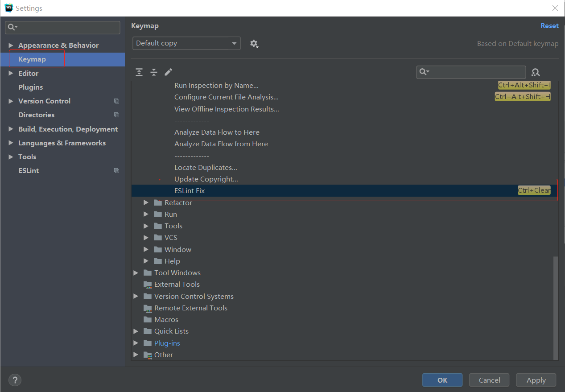
Task: Expand the Appearance & Behavior section
Action: point(11,45)
